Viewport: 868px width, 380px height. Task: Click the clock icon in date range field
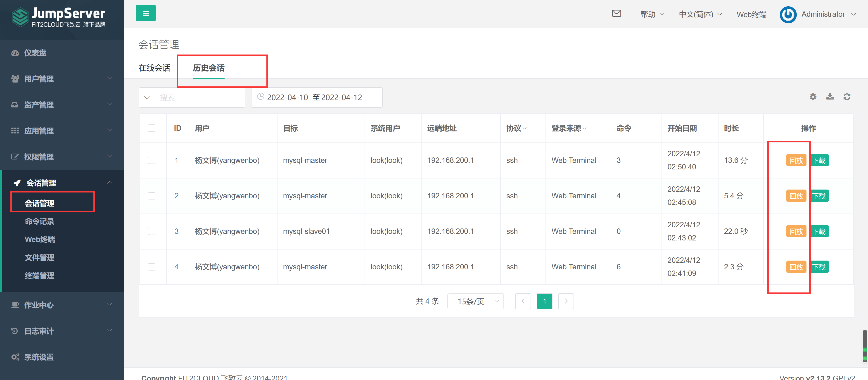tap(261, 97)
